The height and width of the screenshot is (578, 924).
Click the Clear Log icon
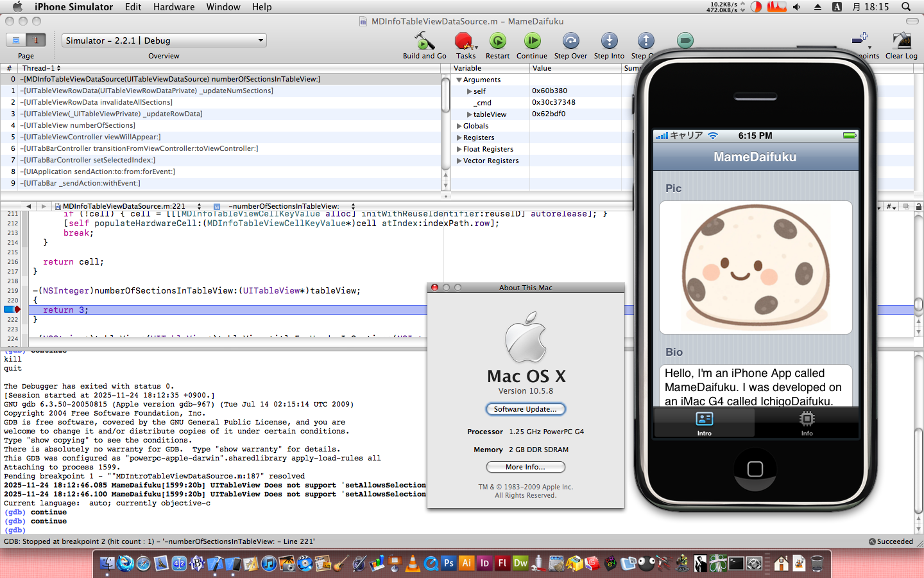[x=902, y=42]
